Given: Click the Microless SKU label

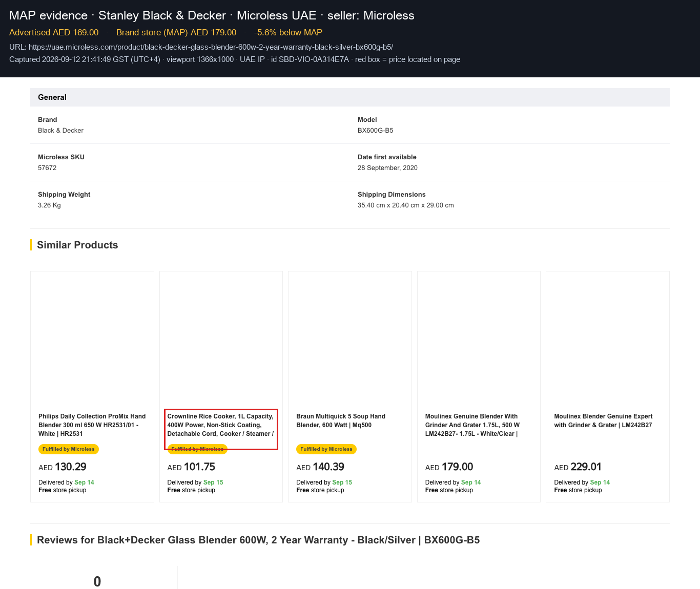Looking at the screenshot, I should click(x=61, y=157).
